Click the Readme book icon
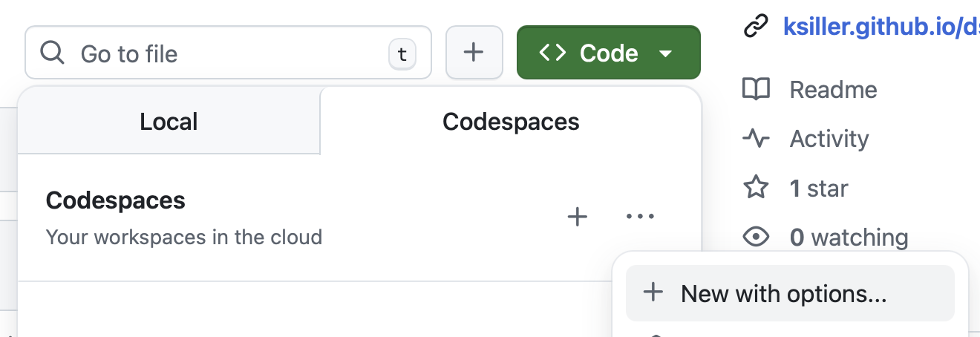This screenshot has width=980, height=337. point(756,90)
